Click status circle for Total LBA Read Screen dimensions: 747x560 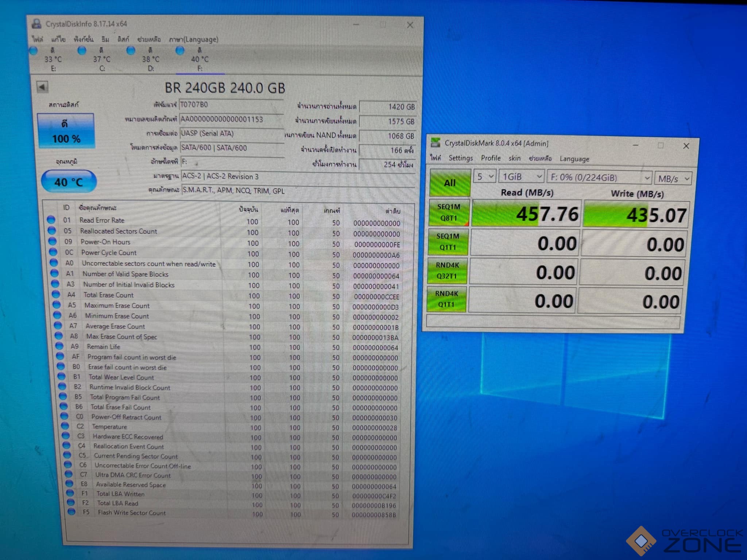71,502
